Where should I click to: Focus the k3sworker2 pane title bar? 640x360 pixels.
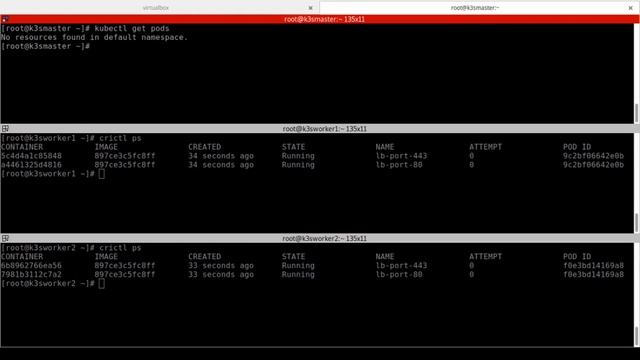[x=320, y=238]
